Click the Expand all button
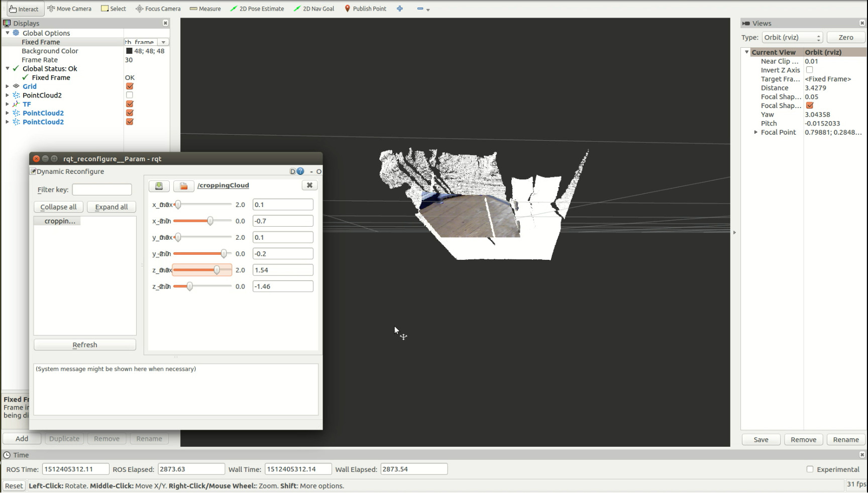This screenshot has height=493, width=868. (x=112, y=207)
